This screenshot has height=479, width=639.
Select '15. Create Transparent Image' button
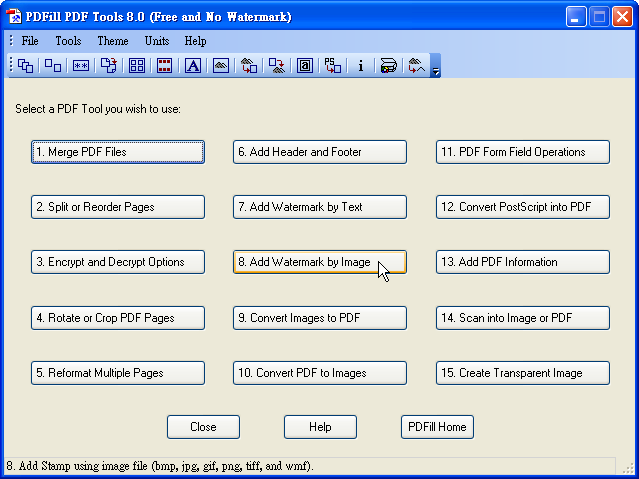pos(523,373)
